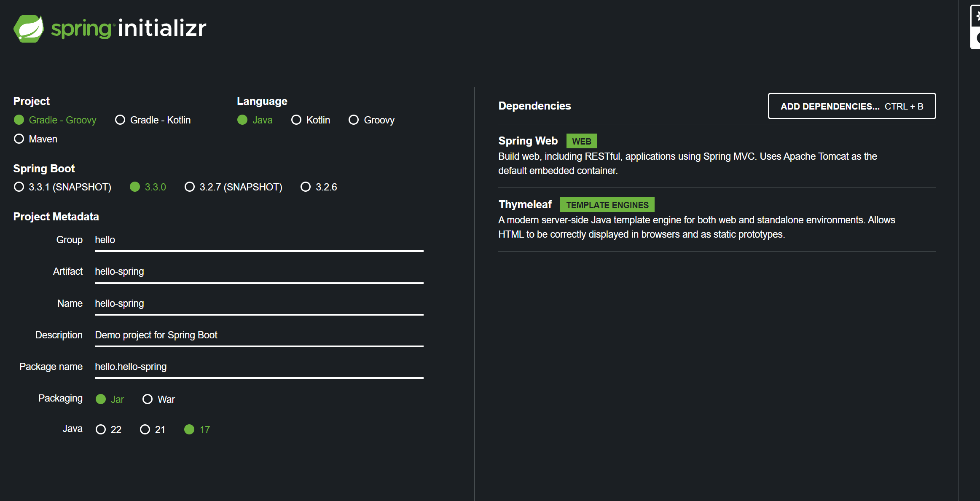Click the Group text field
The image size is (980, 501).
pos(259,240)
